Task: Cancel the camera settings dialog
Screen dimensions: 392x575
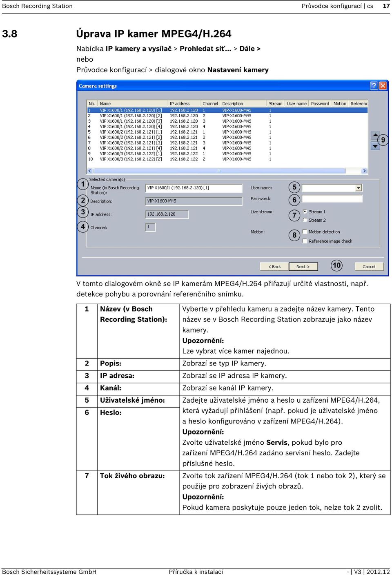Action: 369,267
